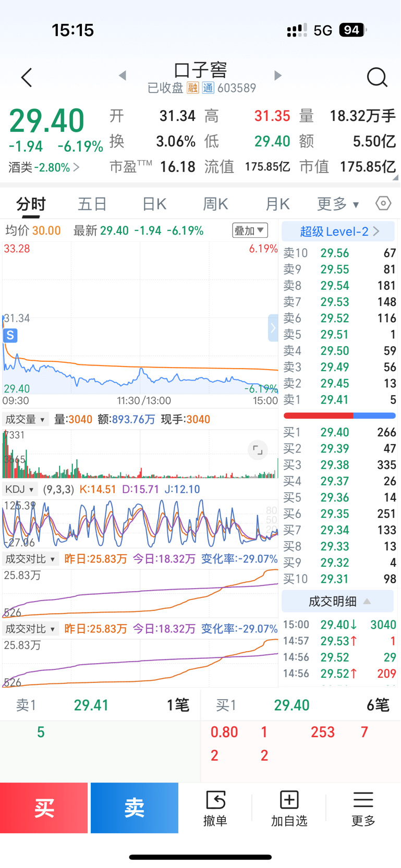Tap the 变化率 -29.07% in first 成交对比

(239, 559)
